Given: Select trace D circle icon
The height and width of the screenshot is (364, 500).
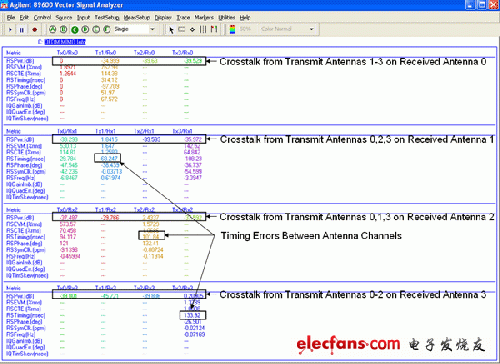Looking at the screenshot, I should [85, 29].
